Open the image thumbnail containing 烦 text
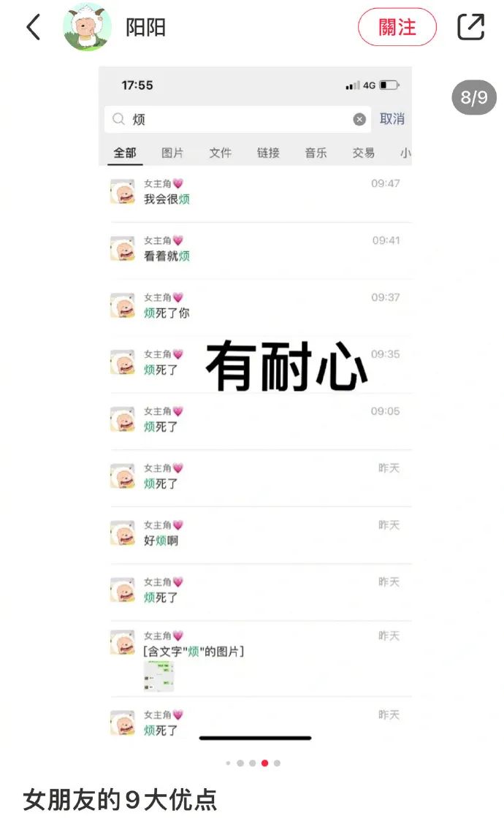504x824 pixels. tap(159, 676)
